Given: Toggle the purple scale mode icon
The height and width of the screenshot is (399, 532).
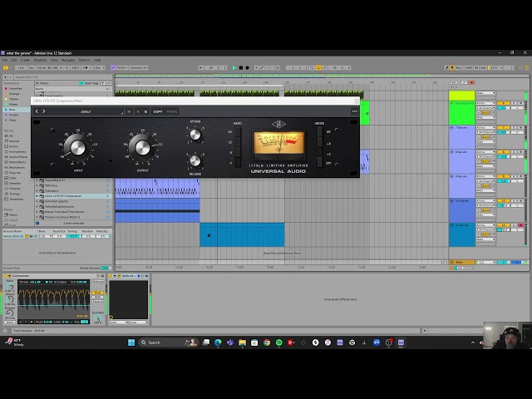Looking at the screenshot, I should 113,68.
